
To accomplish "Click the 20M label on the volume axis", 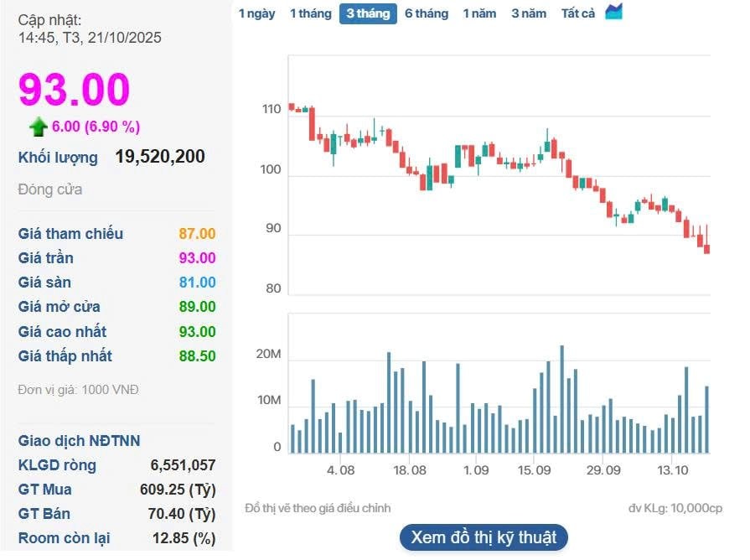I will pos(268,355).
